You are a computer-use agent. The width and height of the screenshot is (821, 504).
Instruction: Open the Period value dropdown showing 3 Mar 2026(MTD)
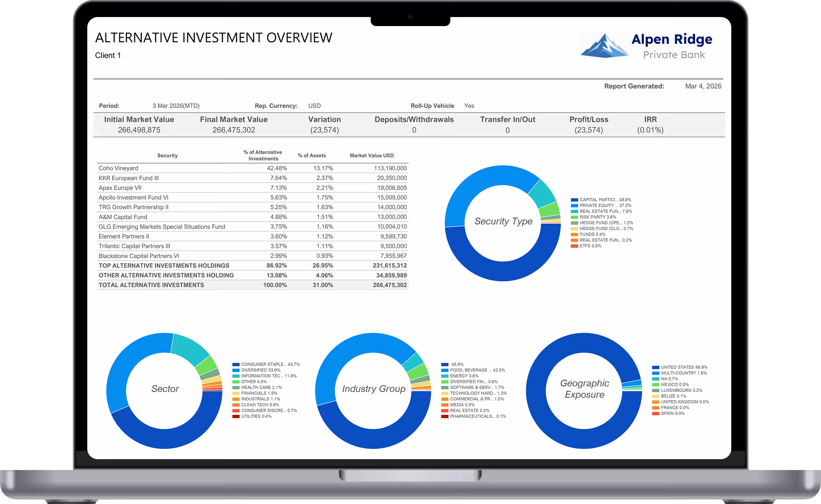pyautogui.click(x=176, y=106)
